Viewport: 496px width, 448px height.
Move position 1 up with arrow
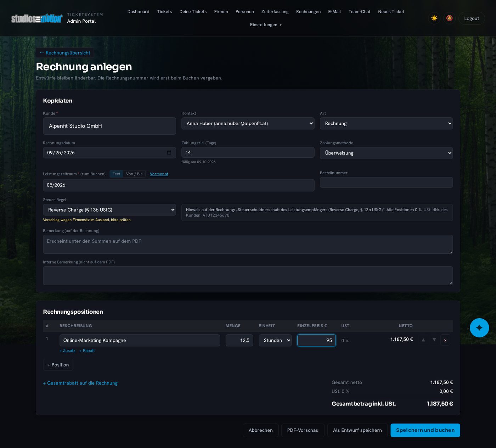coord(423,340)
